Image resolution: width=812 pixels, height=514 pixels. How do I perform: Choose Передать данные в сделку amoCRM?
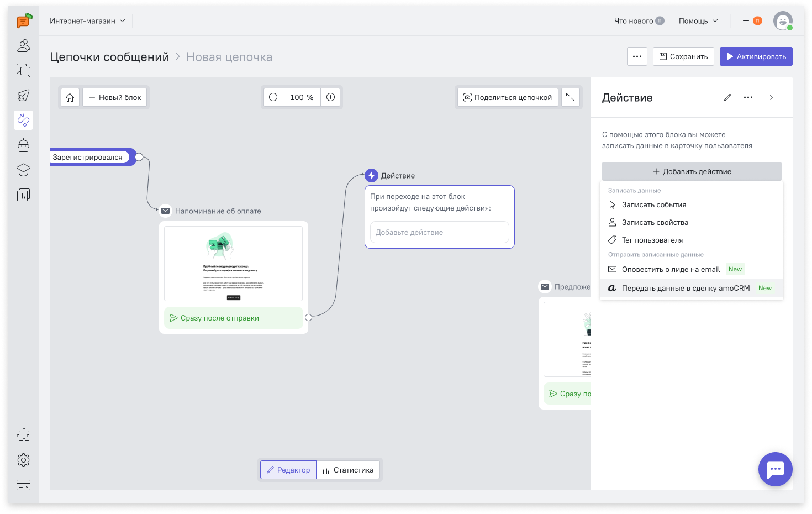coord(686,288)
